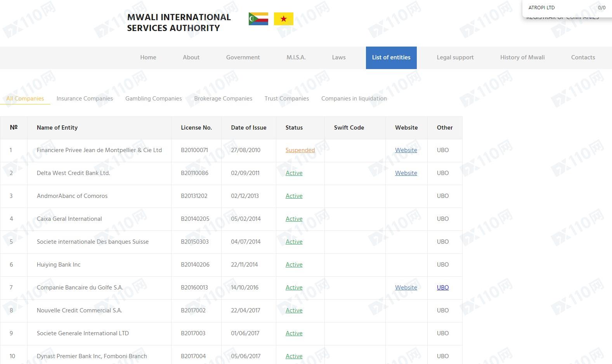Click date 02/12/2013
The image size is (612, 364).
(245, 196)
